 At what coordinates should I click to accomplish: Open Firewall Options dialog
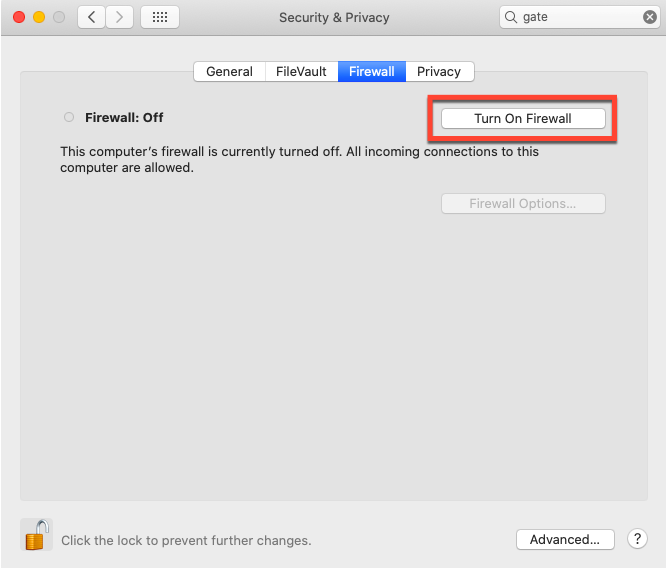click(x=523, y=203)
